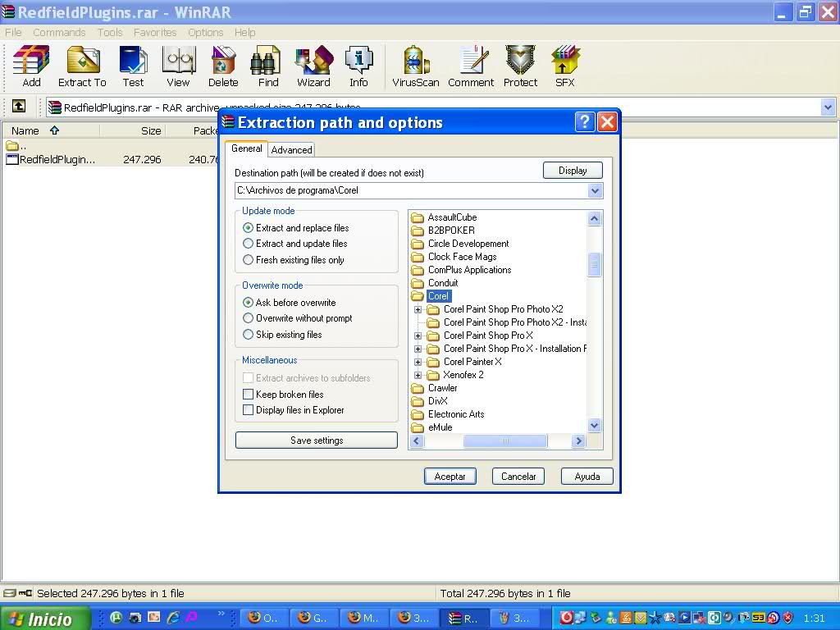
Task: Click the horizontal scroll right arrow
Action: coord(578,441)
